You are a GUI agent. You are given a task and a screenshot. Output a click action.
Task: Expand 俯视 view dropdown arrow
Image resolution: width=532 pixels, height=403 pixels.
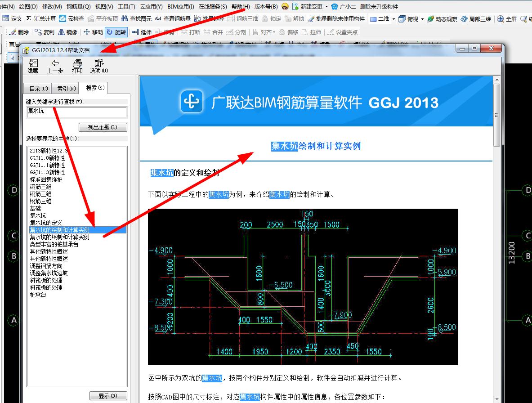422,18
